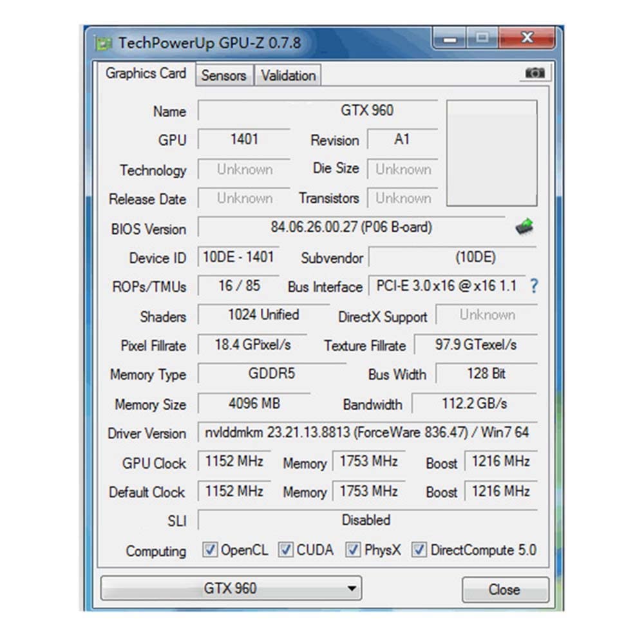Click the Name field showing GTX 960

click(318, 110)
